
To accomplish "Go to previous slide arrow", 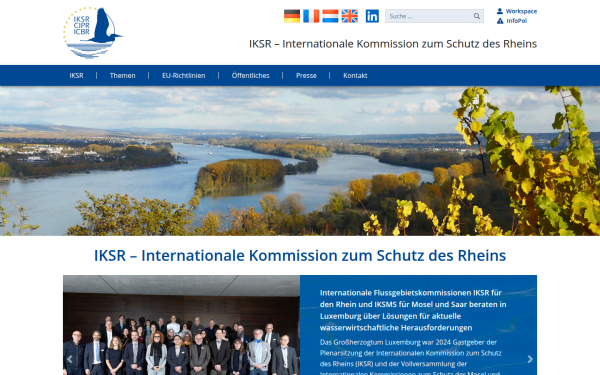I will pos(70,359).
